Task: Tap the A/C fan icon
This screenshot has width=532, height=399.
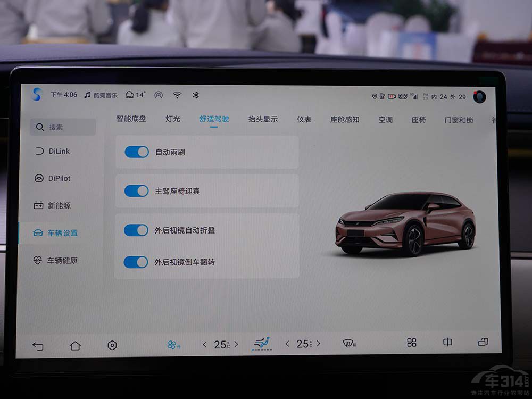Action: (172, 345)
